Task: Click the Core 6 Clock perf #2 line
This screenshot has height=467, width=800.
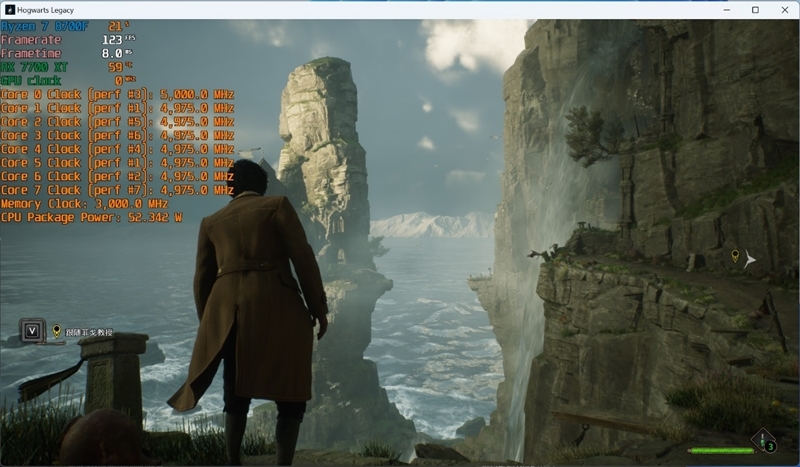Action: (117, 176)
